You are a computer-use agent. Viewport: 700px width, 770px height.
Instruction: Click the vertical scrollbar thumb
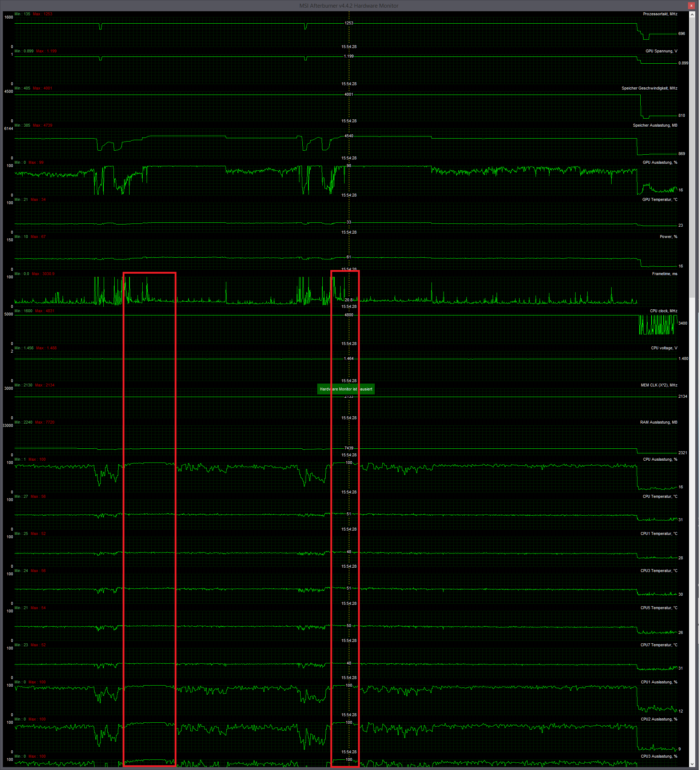692,156
